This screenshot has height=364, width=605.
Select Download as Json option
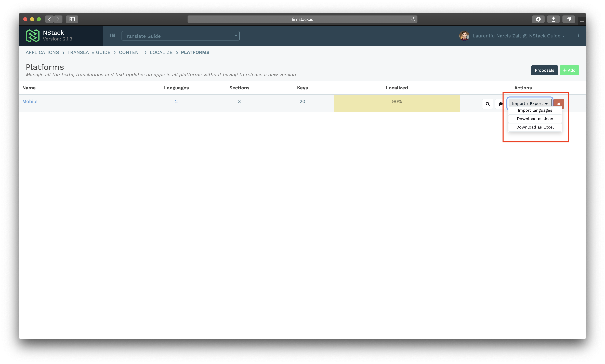[x=535, y=119]
